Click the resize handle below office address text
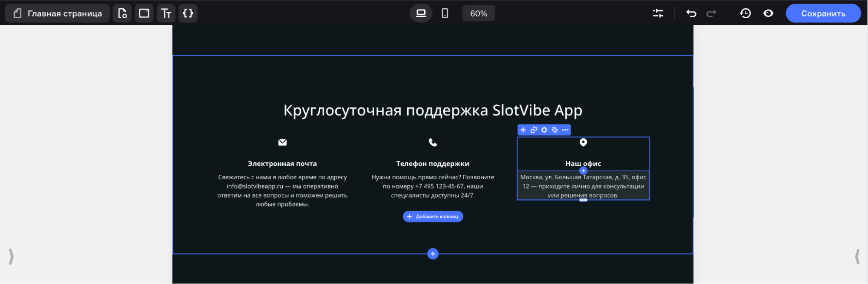This screenshot has height=284, width=868. [583, 200]
